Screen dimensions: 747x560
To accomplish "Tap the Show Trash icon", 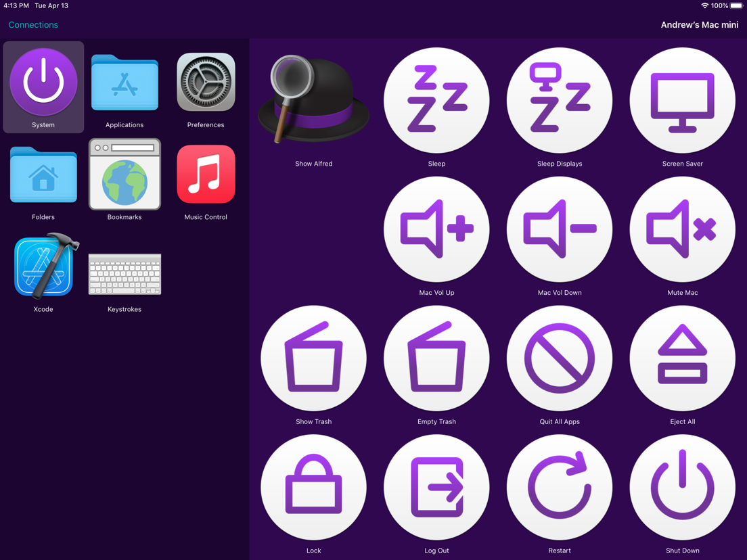I will tap(313, 358).
